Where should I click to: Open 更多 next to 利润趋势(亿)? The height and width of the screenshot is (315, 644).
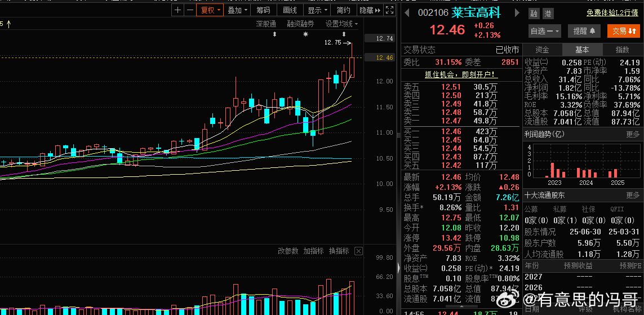[x=633, y=134]
